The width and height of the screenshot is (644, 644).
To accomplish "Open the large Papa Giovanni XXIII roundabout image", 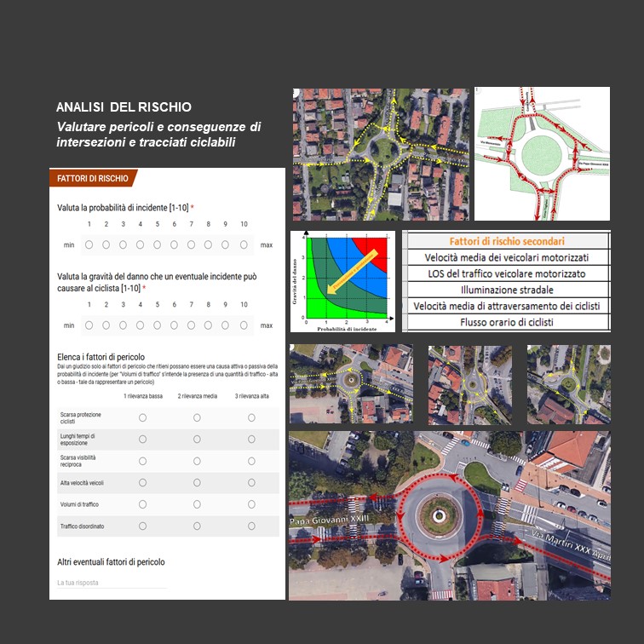I will tap(450, 515).
